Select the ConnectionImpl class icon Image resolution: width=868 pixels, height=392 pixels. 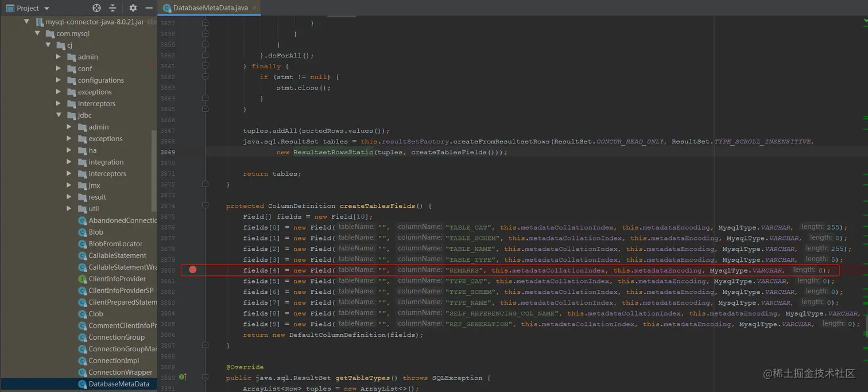(82, 360)
